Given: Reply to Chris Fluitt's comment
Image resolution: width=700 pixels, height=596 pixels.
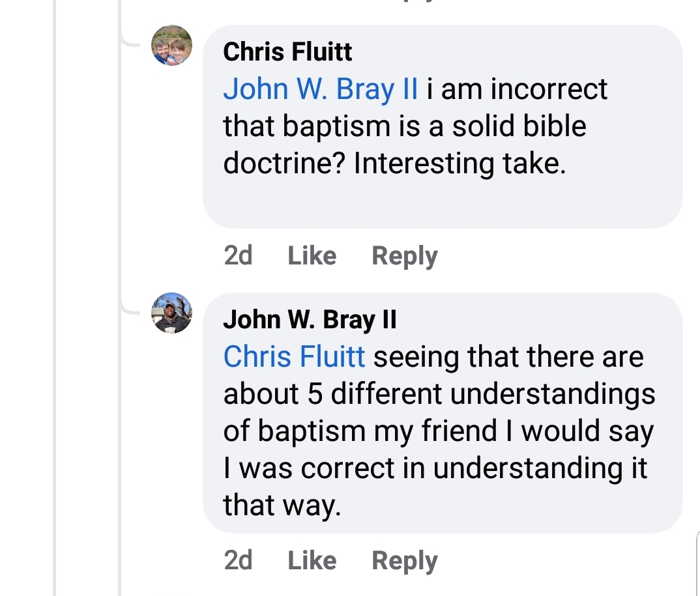Looking at the screenshot, I should [x=404, y=256].
